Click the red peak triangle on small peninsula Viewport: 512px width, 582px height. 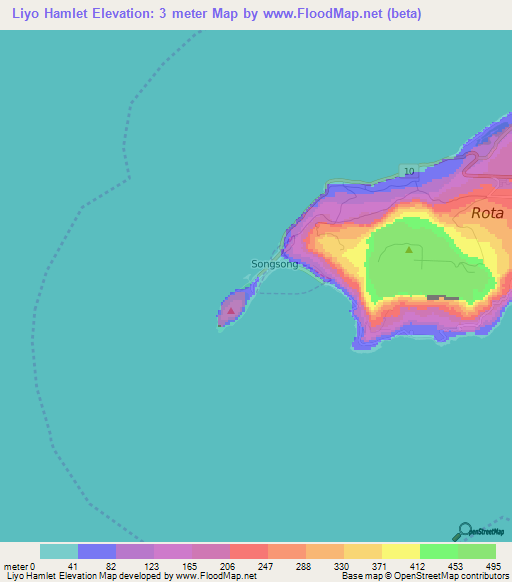[231, 311]
